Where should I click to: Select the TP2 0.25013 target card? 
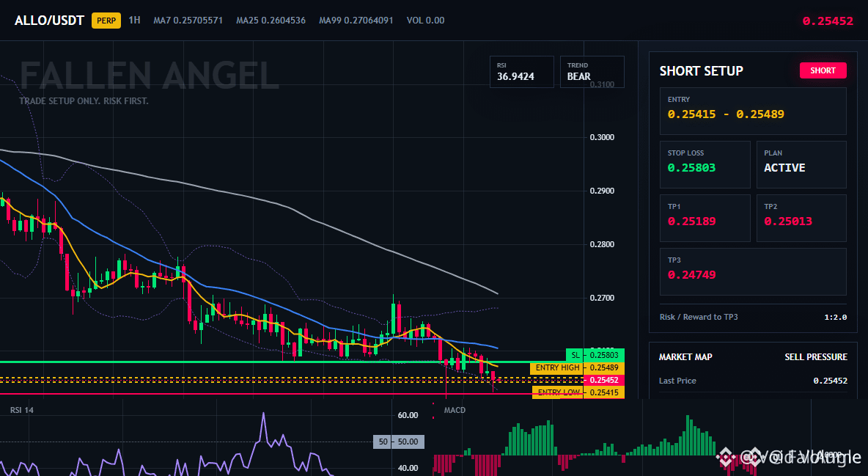click(x=801, y=218)
